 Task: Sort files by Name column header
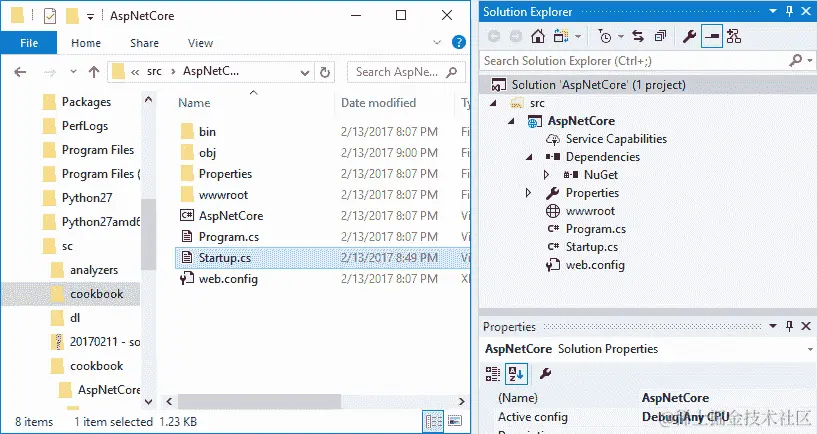[x=194, y=103]
